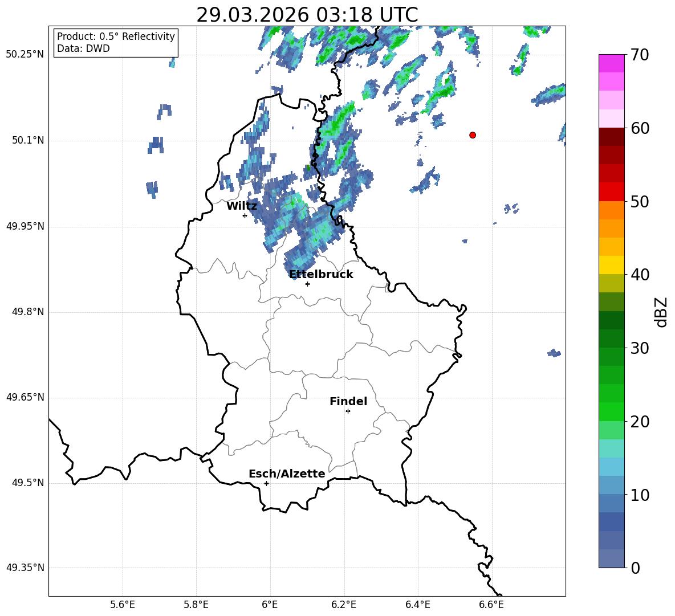
Task: Click the Esch/Alzette city label
Action: [x=287, y=474]
